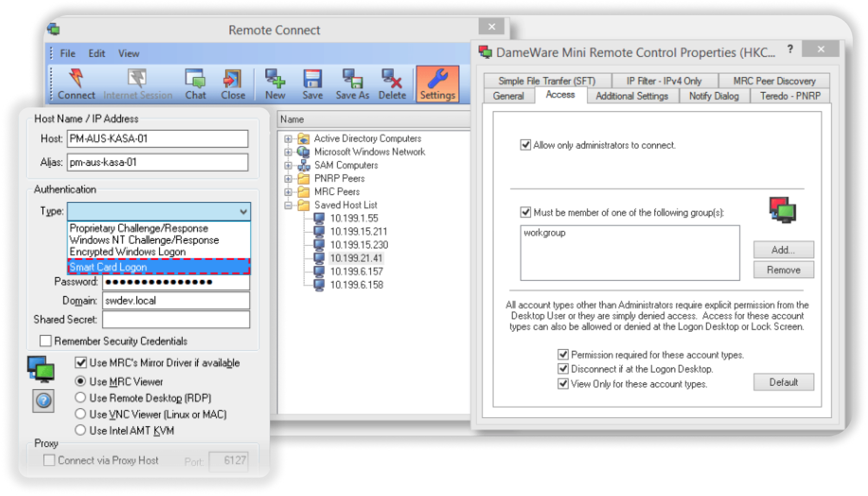Open the MRC Peer Discovery tab

point(774,81)
